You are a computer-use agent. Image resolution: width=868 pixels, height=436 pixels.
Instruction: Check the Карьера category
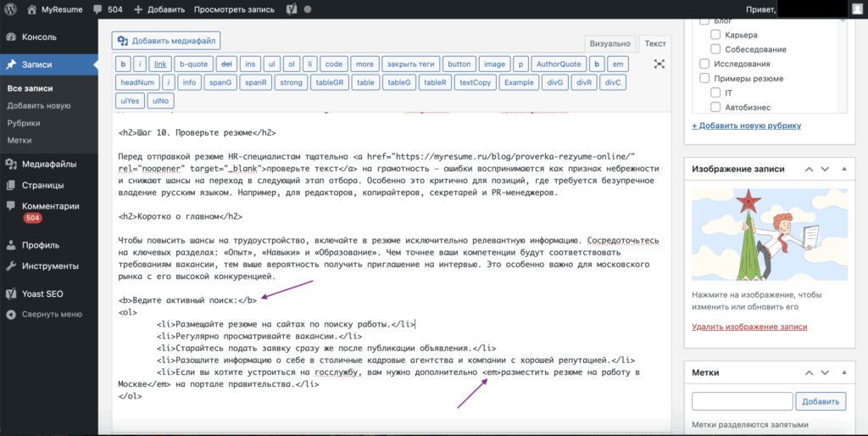[715, 34]
